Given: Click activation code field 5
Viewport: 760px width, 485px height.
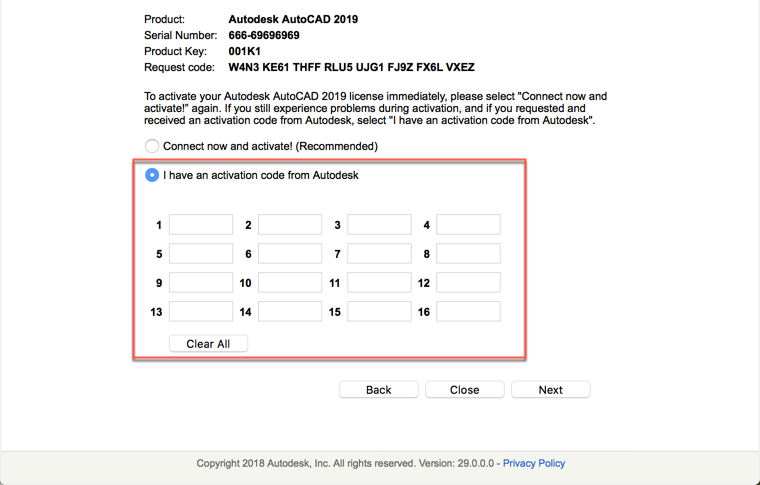Looking at the screenshot, I should pyautogui.click(x=201, y=254).
